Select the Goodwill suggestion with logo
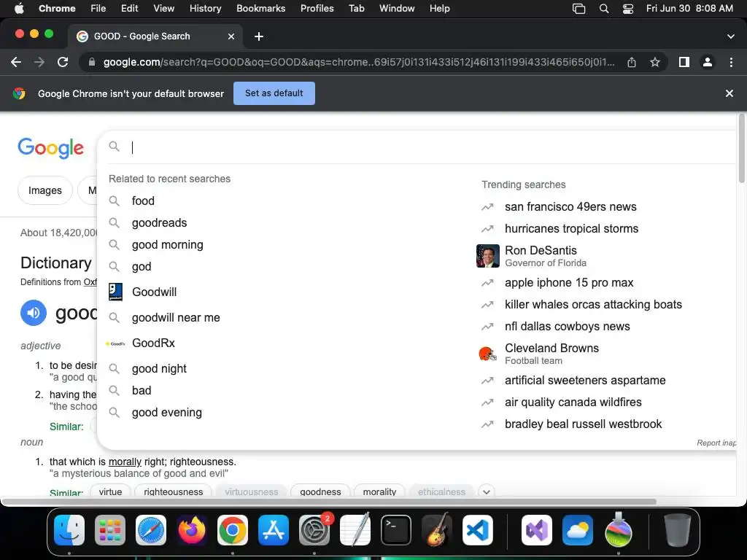 pyautogui.click(x=154, y=292)
